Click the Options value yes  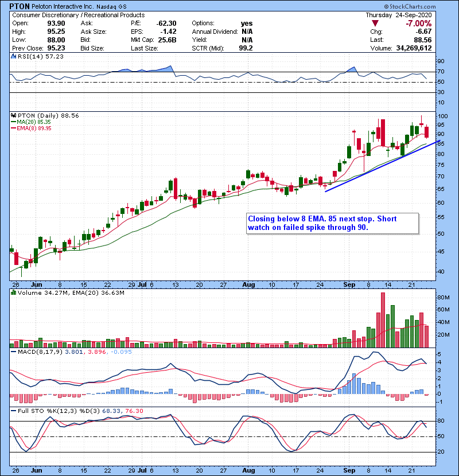coord(247,24)
